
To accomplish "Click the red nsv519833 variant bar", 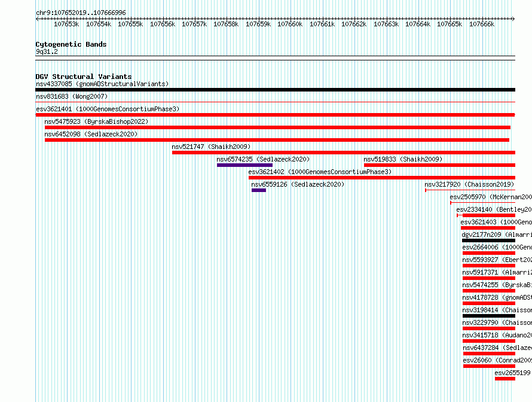I will coord(439,165).
